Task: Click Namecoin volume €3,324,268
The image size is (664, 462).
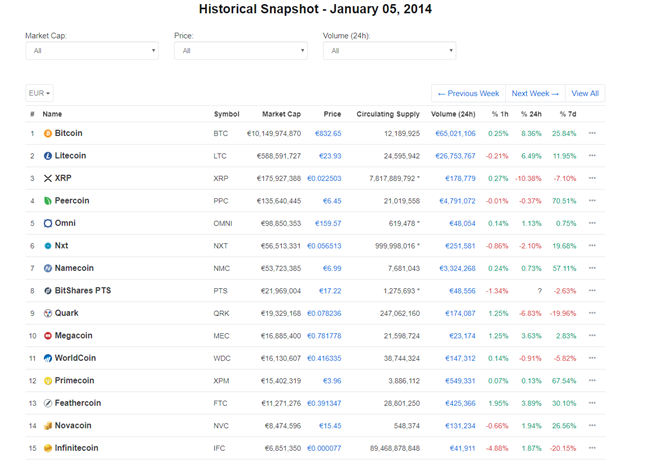Action: 457,268
